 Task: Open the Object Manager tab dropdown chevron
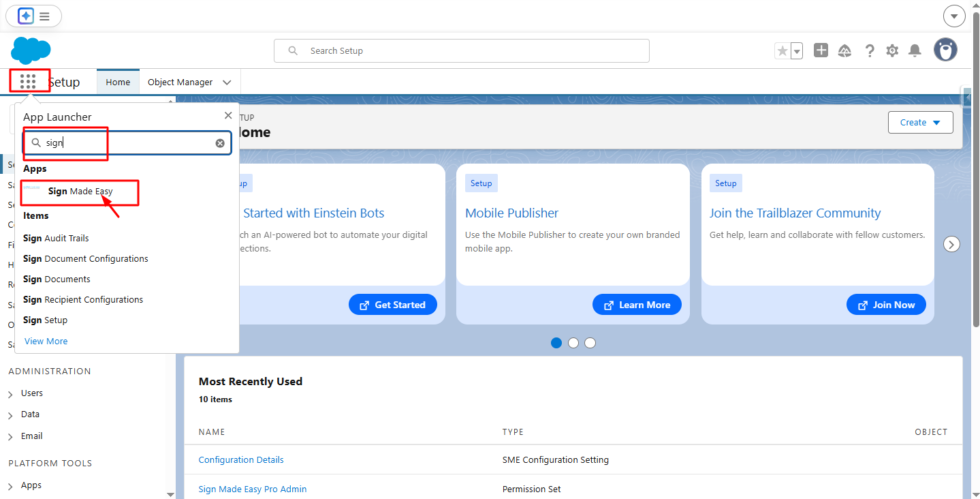227,82
